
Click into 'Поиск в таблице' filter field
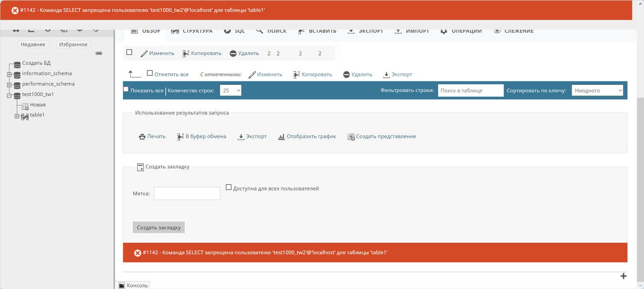470,90
